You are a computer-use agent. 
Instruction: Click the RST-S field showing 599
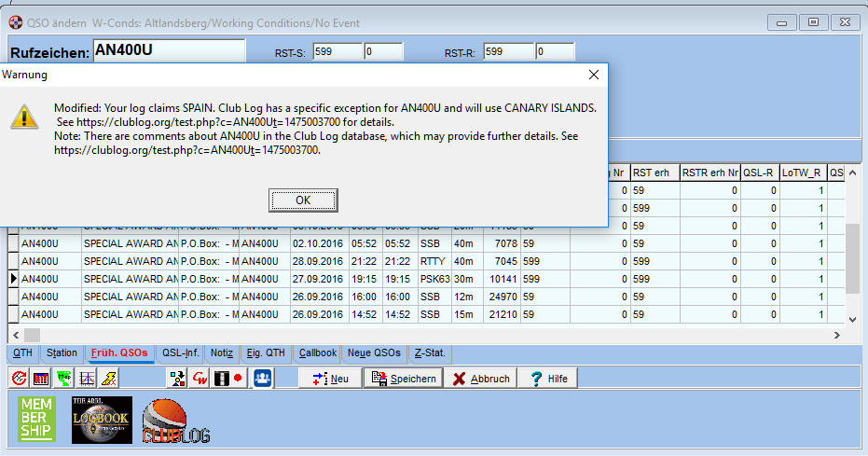(x=338, y=51)
